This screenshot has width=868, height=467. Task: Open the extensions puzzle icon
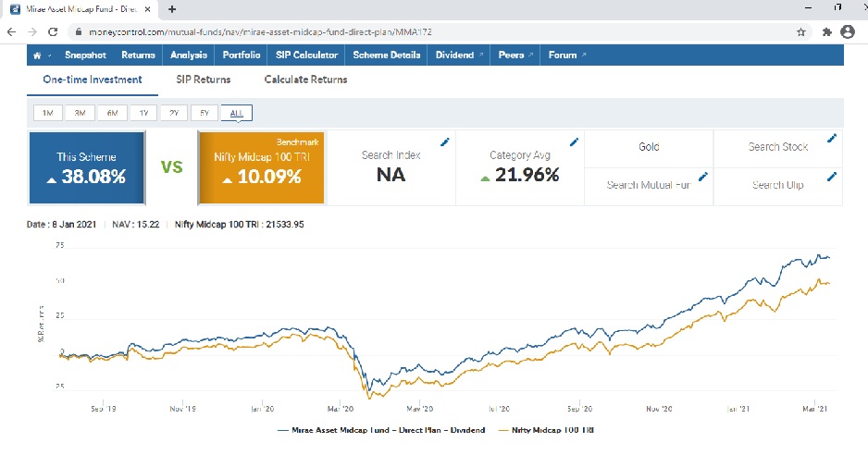827,32
